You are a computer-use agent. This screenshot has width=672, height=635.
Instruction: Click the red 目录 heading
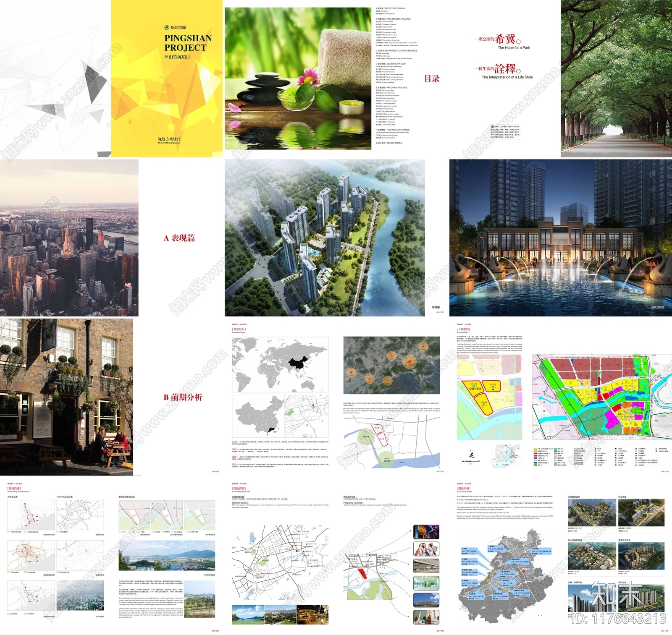[432, 78]
